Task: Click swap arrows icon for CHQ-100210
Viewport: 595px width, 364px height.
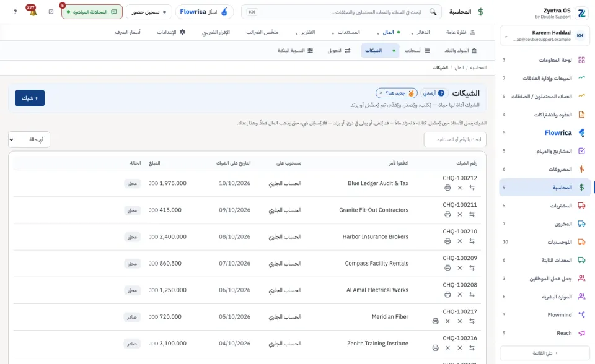Action: 472,241
